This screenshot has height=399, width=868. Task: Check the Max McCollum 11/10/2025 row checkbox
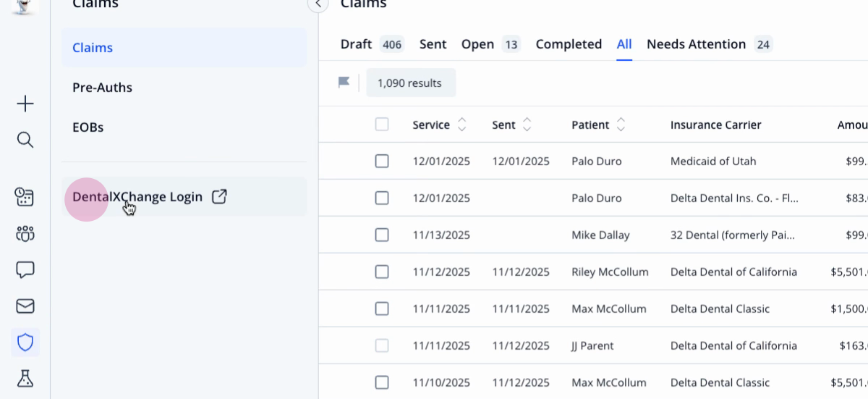click(382, 383)
